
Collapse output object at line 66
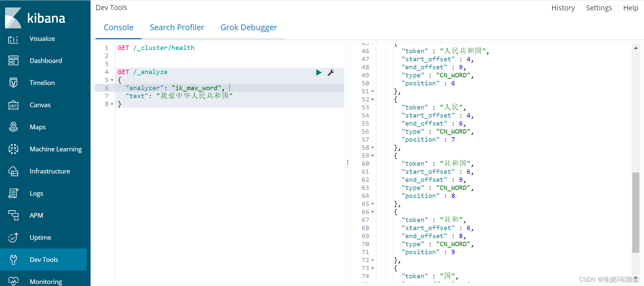pos(373,212)
